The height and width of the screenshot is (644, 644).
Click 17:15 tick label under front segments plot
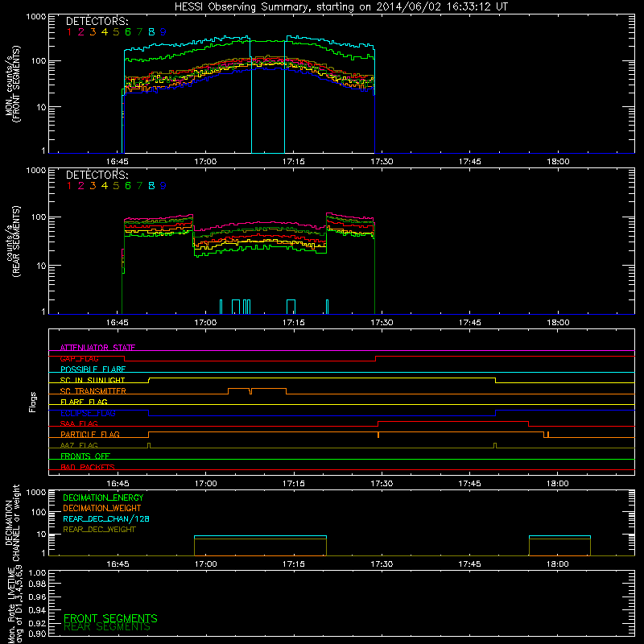[294, 162]
